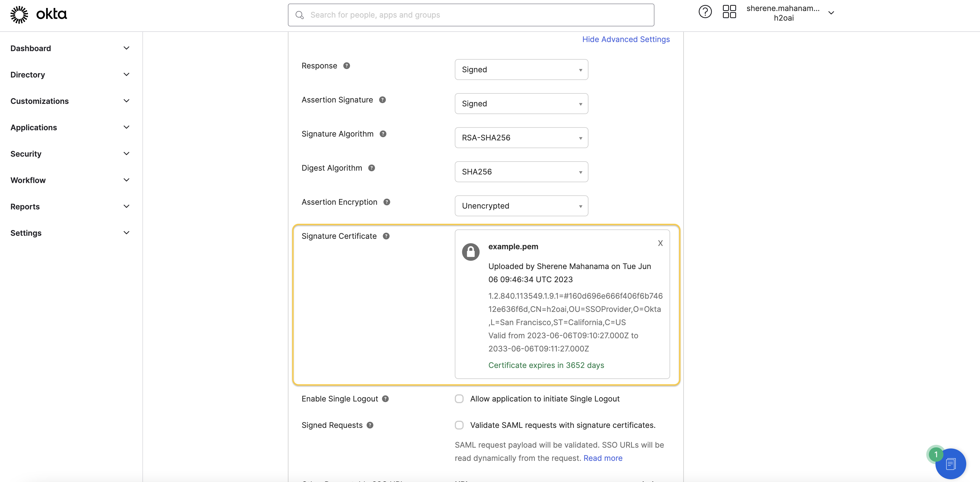The height and width of the screenshot is (482, 980).
Task: Click the Valid from 2023-06-06 text
Action: pos(563,342)
